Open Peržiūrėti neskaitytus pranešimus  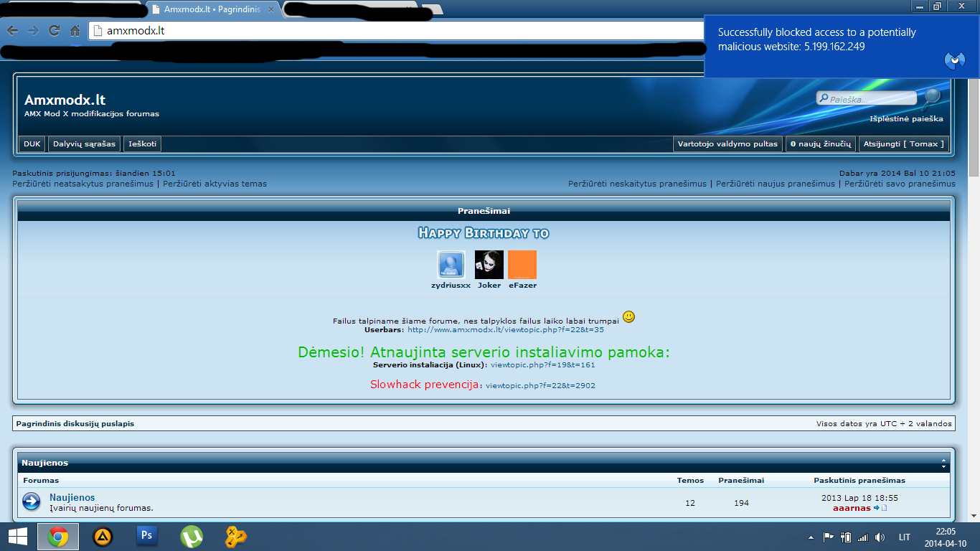[637, 184]
